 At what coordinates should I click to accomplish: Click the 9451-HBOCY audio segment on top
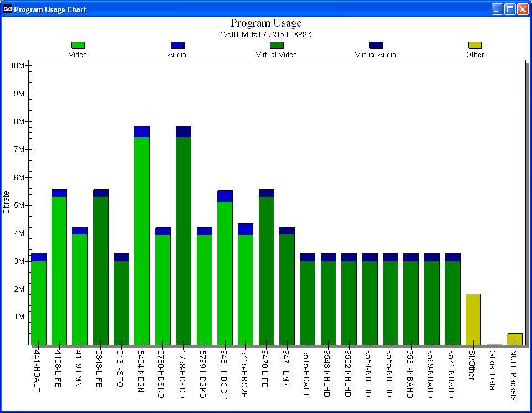[x=225, y=196]
